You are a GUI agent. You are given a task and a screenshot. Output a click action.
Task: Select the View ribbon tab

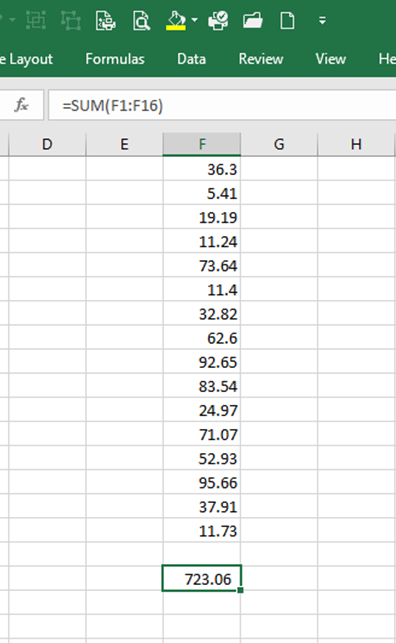pyautogui.click(x=330, y=59)
